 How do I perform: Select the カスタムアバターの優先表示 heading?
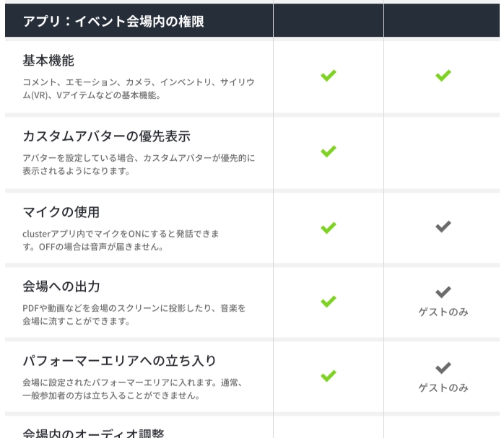[106, 136]
